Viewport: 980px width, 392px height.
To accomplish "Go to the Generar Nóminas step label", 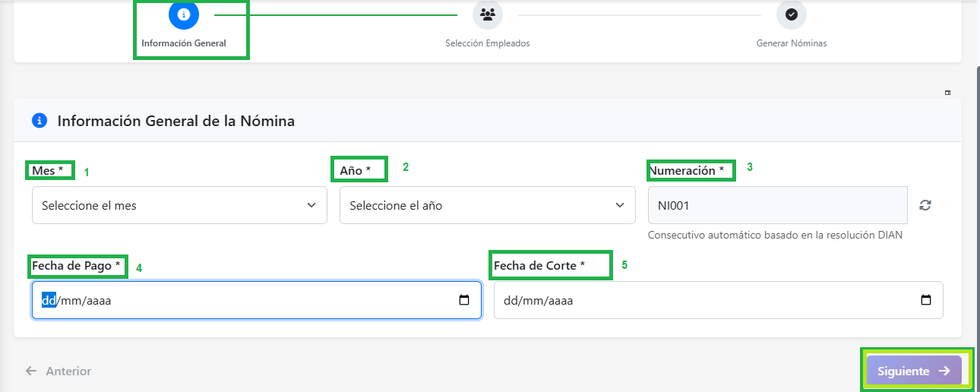I will pyautogui.click(x=791, y=43).
